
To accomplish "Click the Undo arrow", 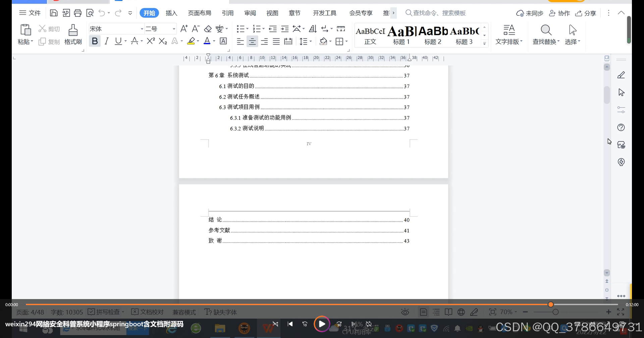I will click(x=102, y=13).
